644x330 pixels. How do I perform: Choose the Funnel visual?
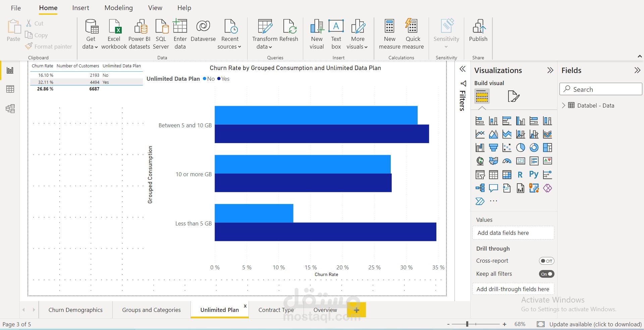[x=493, y=147]
